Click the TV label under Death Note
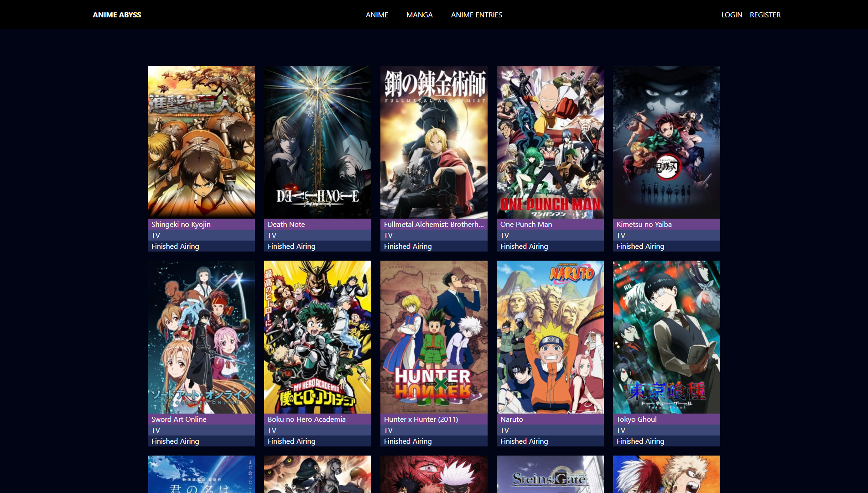This screenshot has width=868, height=493. pyautogui.click(x=272, y=235)
